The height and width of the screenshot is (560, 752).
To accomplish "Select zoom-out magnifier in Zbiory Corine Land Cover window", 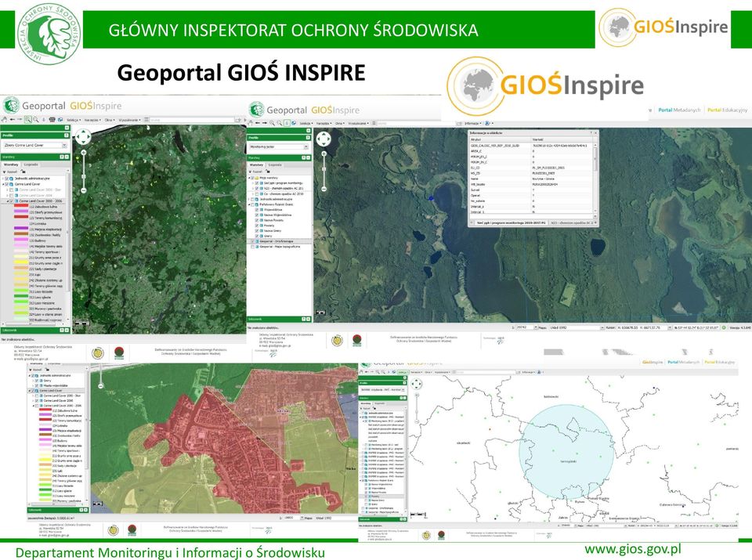I will click(36, 119).
